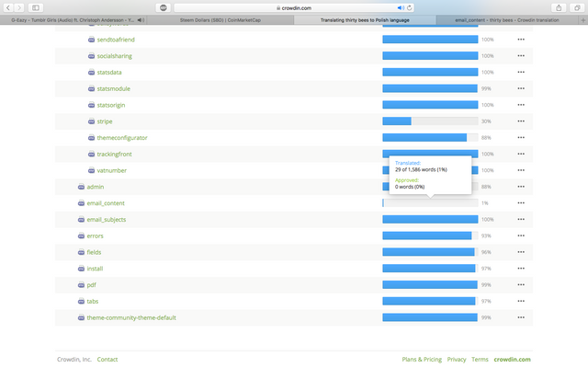Screen dimensions: 588x368
Task: Open the more options menu for admin
Action: [521, 187]
